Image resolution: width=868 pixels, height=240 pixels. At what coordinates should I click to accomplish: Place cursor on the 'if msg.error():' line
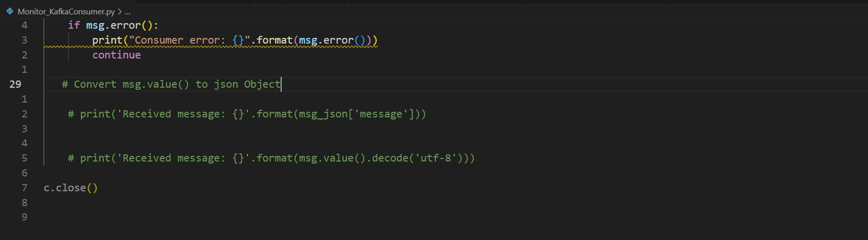pos(113,25)
